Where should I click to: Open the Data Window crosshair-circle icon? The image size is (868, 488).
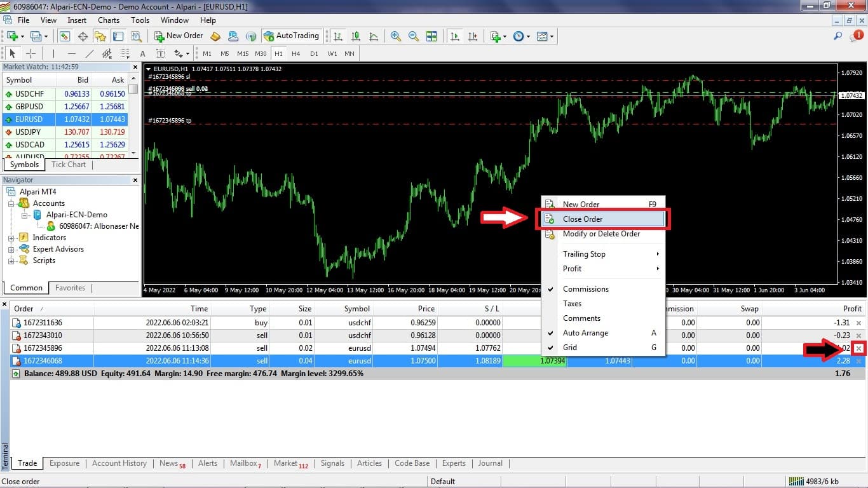(x=83, y=36)
